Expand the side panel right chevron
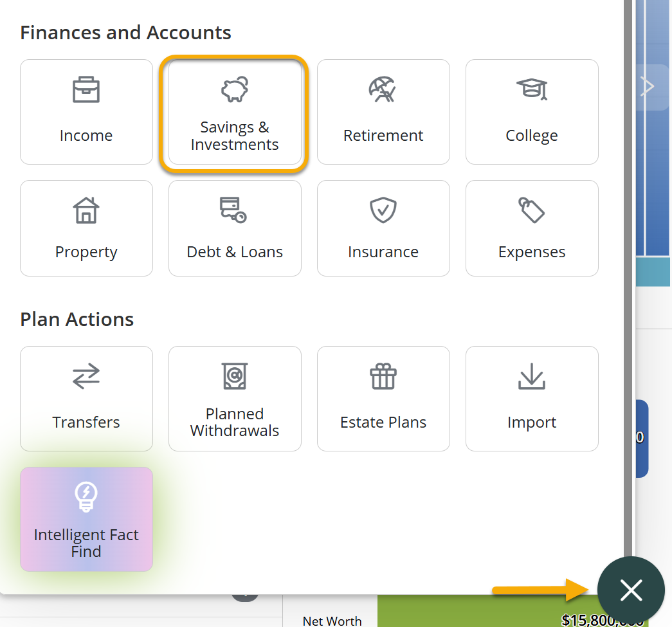This screenshot has height=627, width=672. click(648, 87)
